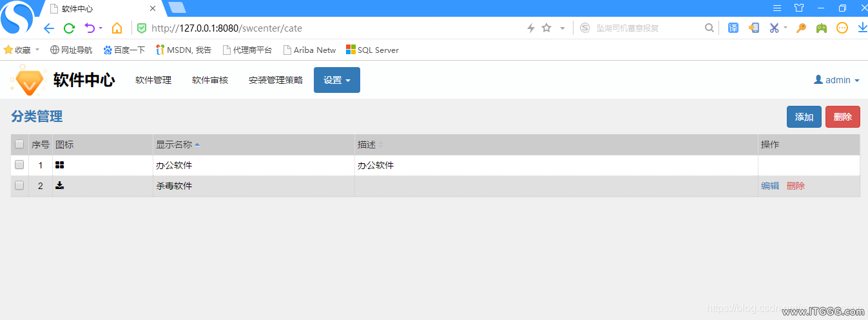Click the 删除 link for 杀毒软件
This screenshot has height=320, width=868.
(796, 186)
